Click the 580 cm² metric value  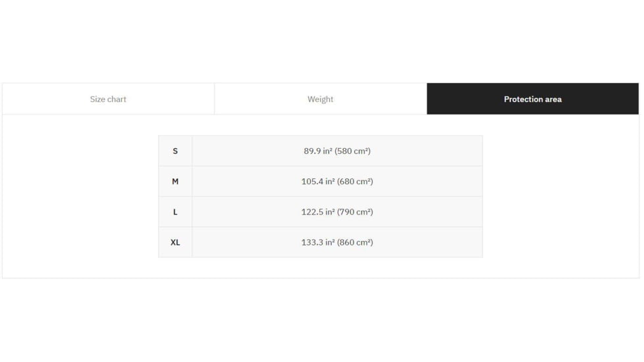354,151
